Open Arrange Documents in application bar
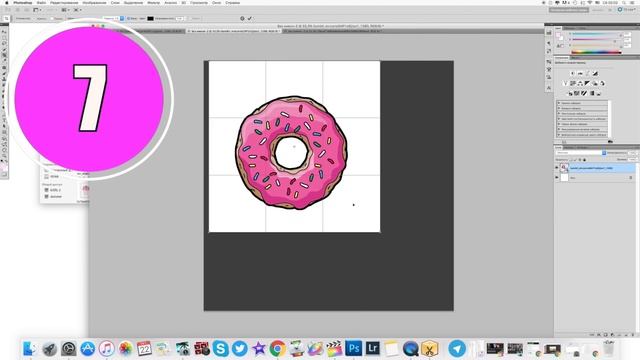The height and width of the screenshot is (360, 640). point(65,10)
